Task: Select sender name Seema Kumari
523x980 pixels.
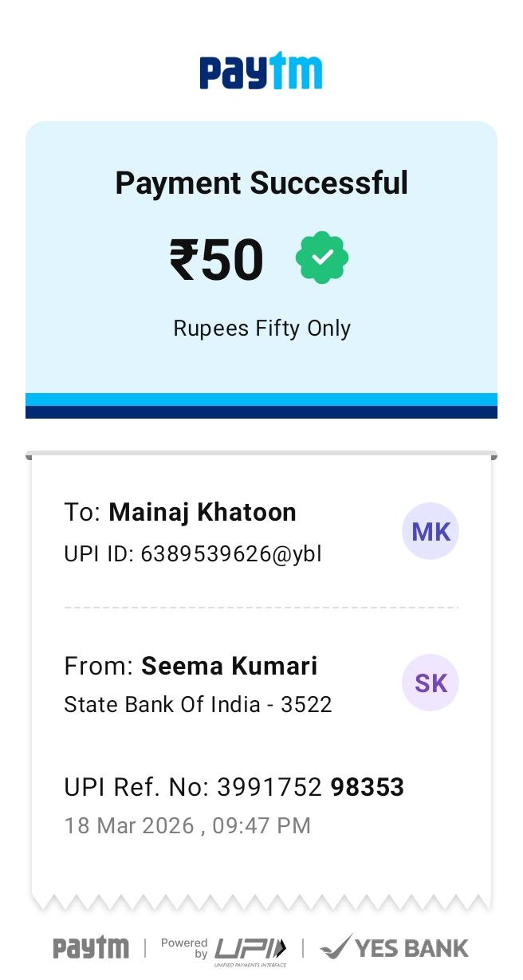Action: (x=230, y=666)
